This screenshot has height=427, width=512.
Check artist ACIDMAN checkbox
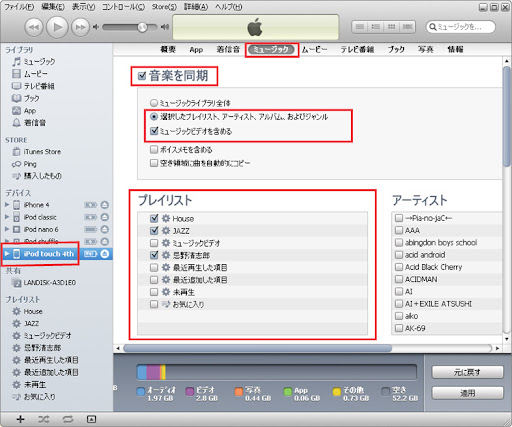click(399, 279)
